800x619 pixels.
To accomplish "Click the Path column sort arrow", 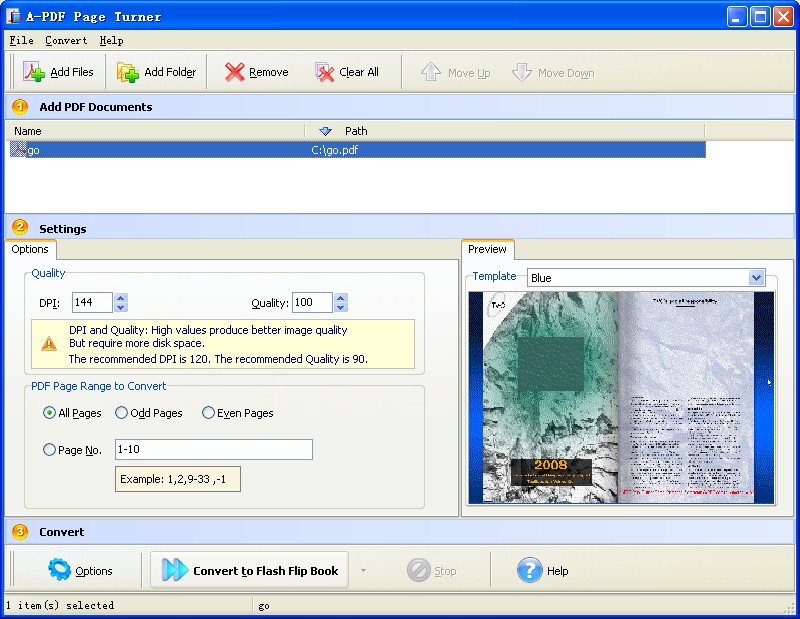I will click(x=325, y=130).
